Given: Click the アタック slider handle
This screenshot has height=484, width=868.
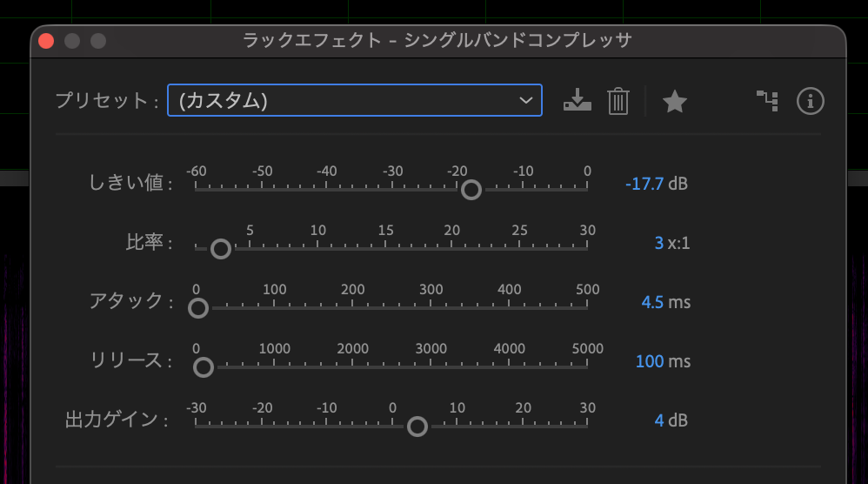Looking at the screenshot, I should pyautogui.click(x=198, y=308).
